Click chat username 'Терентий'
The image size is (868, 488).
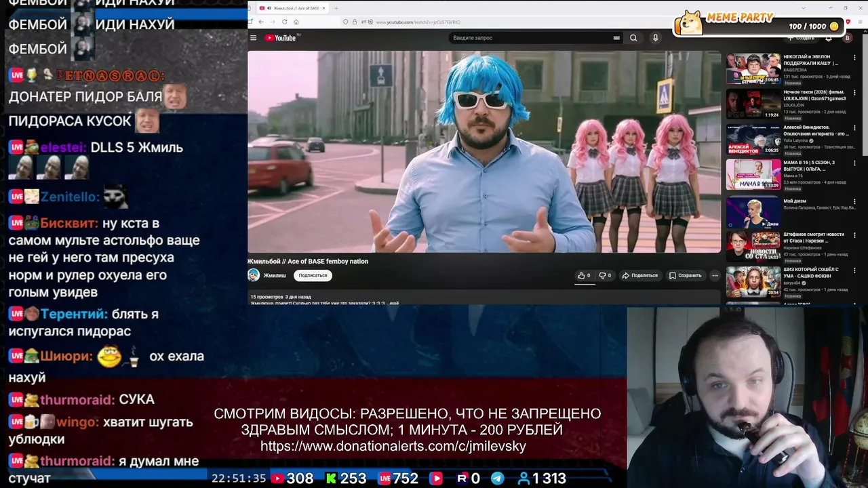click(x=73, y=314)
